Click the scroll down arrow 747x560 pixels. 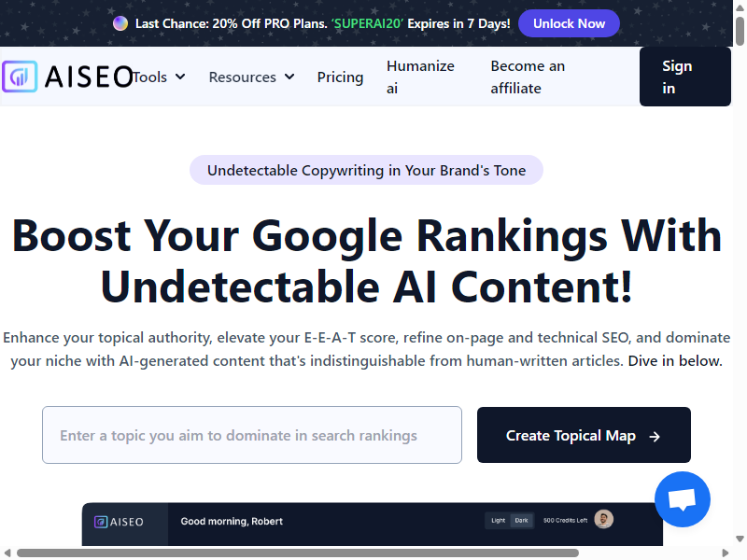[x=740, y=539]
